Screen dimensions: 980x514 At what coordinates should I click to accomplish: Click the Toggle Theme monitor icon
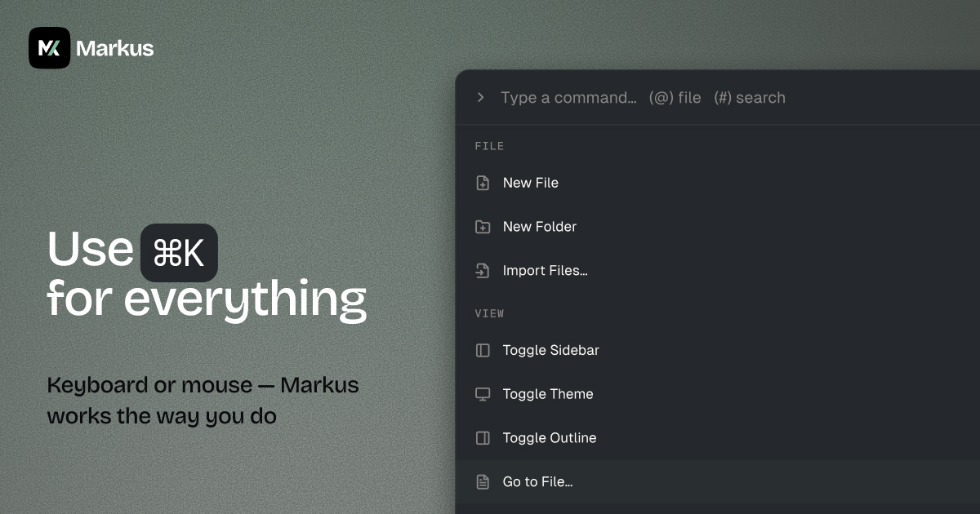[483, 394]
